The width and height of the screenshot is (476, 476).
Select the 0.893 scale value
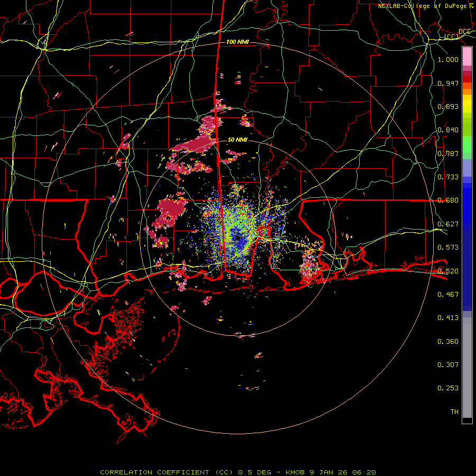coord(448,106)
